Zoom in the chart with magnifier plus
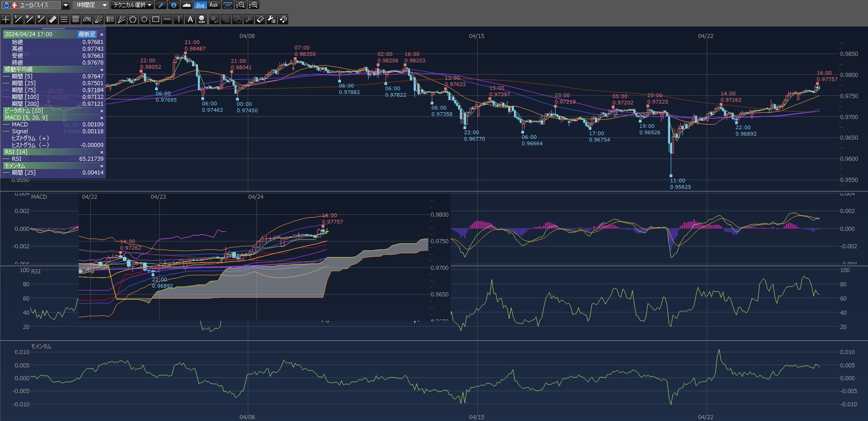The image size is (868, 421). pos(253,5)
